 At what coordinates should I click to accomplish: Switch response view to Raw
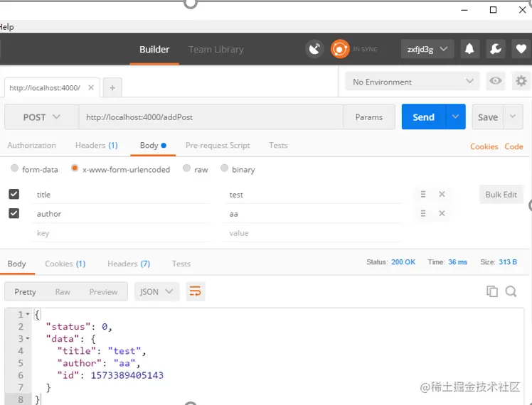point(63,292)
